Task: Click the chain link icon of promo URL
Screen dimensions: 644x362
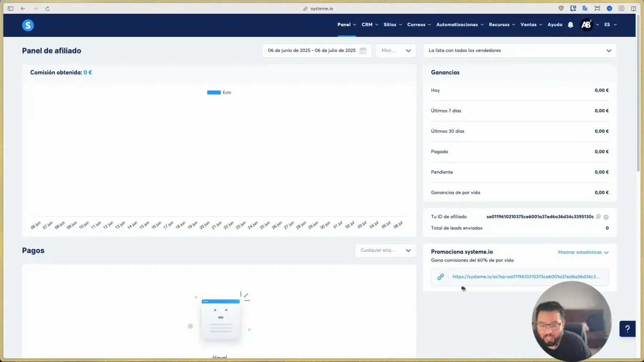Action: click(440, 277)
